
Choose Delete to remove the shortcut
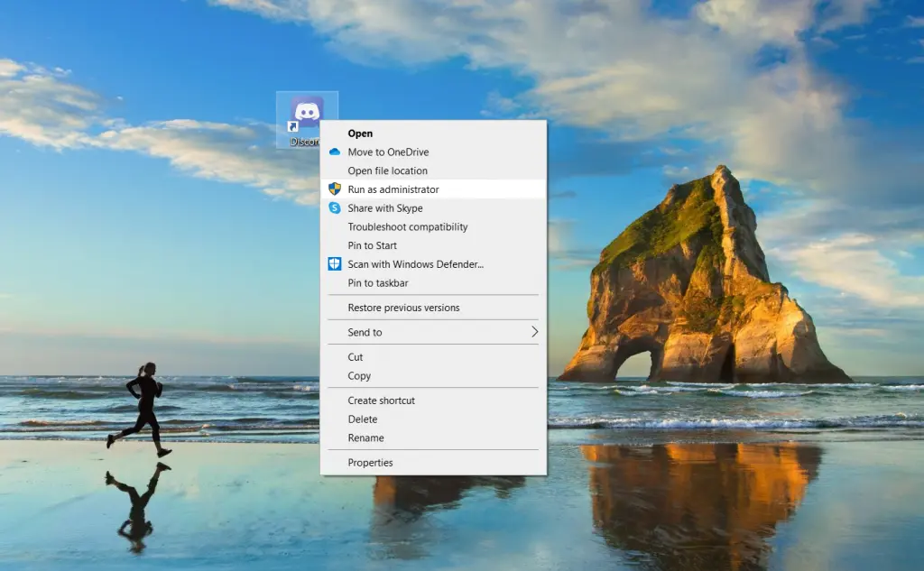pyautogui.click(x=363, y=419)
